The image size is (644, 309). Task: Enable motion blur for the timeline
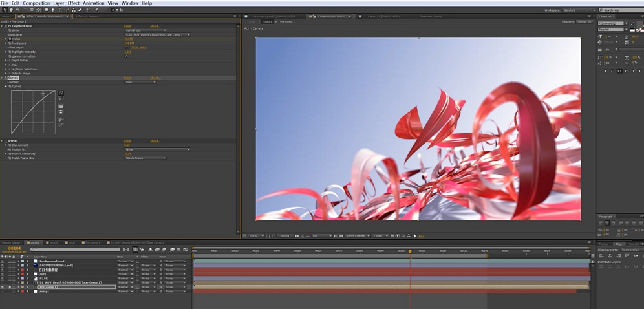[164, 250]
